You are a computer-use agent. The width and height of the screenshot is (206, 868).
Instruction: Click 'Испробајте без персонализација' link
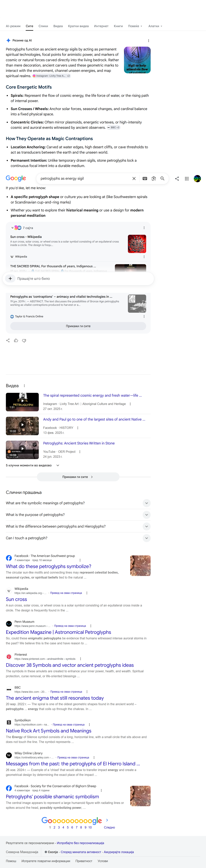point(80,843)
